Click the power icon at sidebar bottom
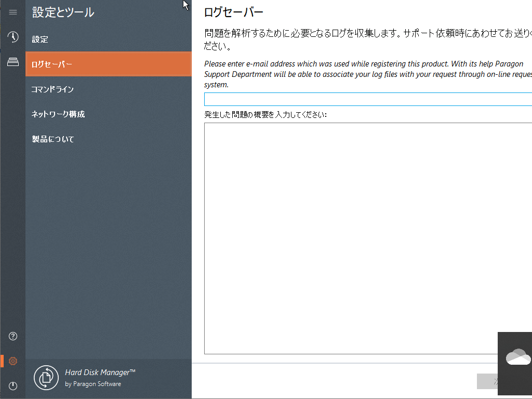Image resolution: width=532 pixels, height=399 pixels. pos(12,385)
